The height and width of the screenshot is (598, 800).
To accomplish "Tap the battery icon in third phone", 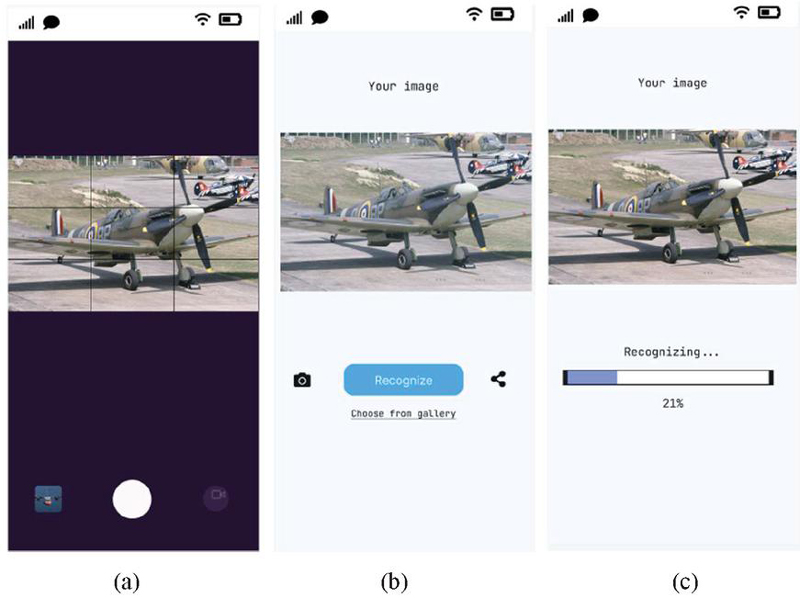I will pyautogui.click(x=769, y=12).
